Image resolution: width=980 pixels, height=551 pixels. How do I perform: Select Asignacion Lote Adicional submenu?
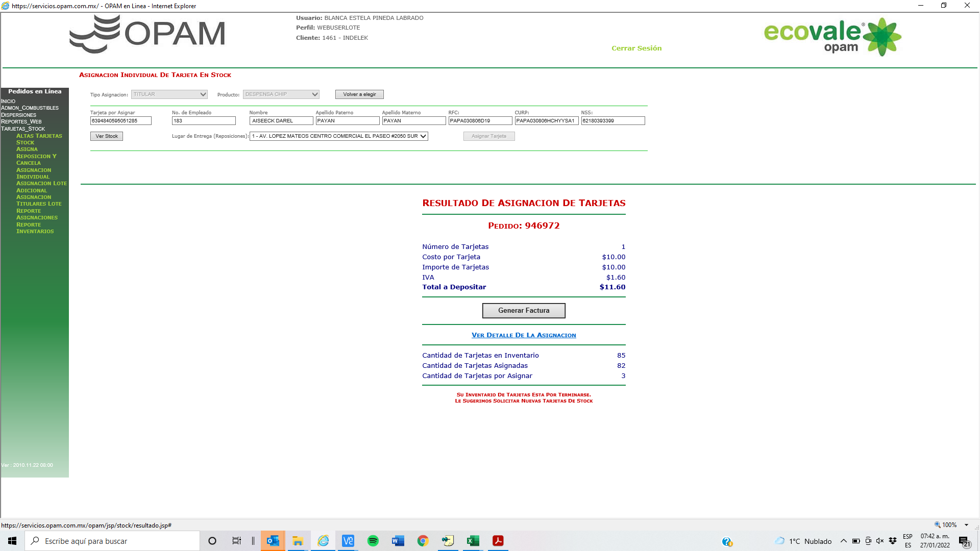(x=41, y=187)
